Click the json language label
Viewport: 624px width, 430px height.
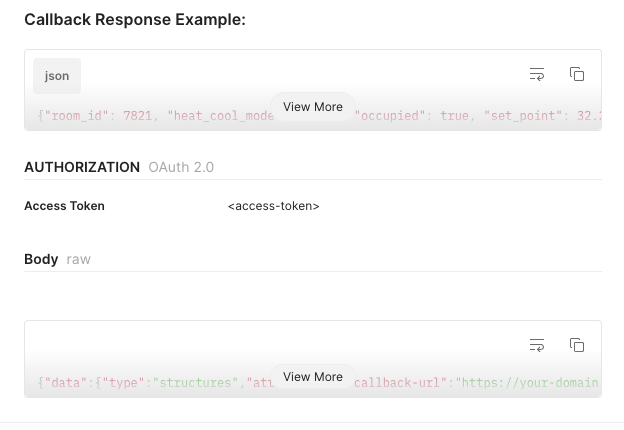point(57,76)
